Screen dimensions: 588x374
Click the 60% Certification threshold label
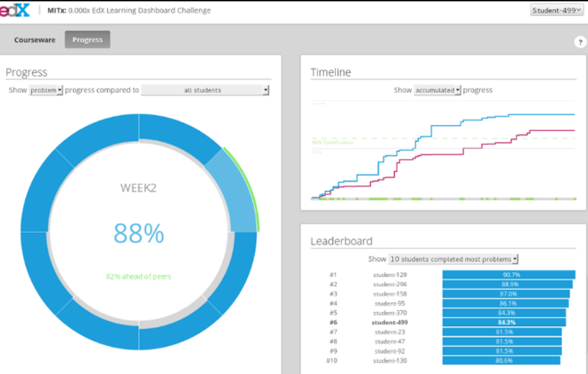point(333,143)
